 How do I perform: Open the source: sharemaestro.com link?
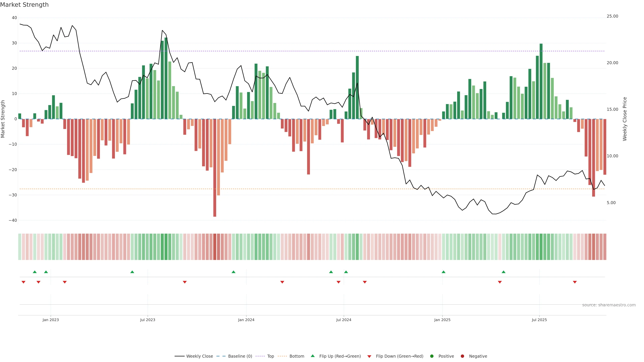pos(609,305)
